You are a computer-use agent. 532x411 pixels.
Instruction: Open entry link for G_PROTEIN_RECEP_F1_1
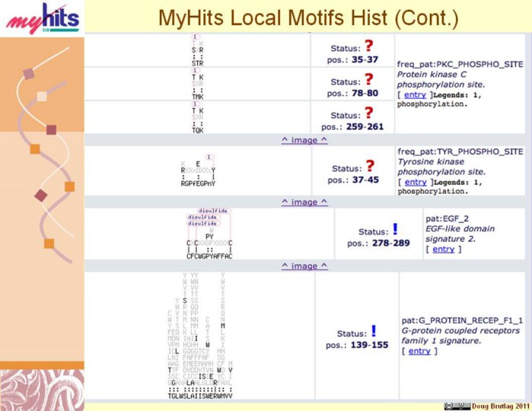(x=419, y=351)
